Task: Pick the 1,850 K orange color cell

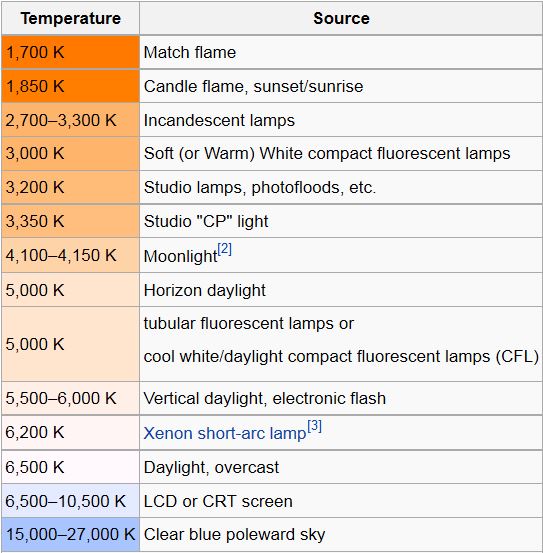Action: pyautogui.click(x=71, y=86)
